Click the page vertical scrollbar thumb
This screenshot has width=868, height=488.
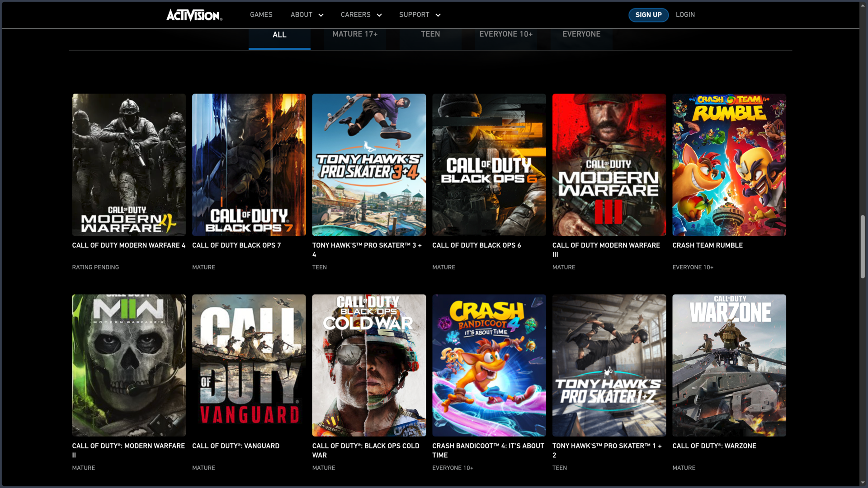(x=863, y=247)
